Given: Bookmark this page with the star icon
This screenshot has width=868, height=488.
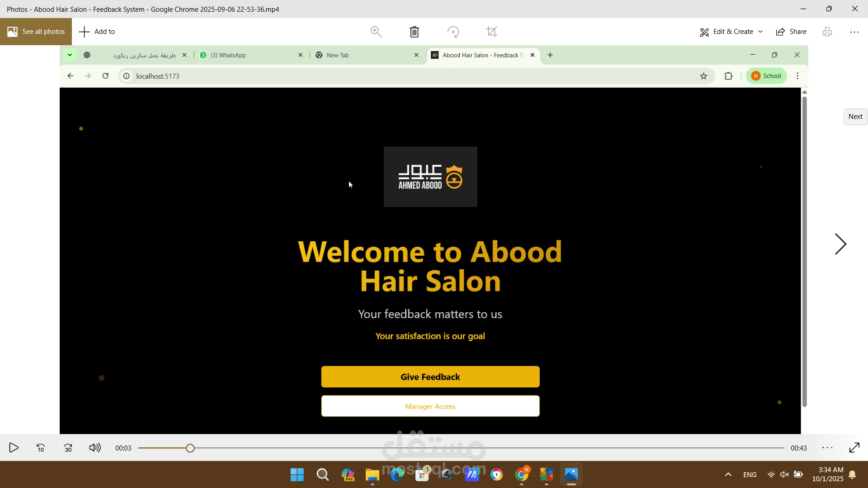Looking at the screenshot, I should 703,76.
